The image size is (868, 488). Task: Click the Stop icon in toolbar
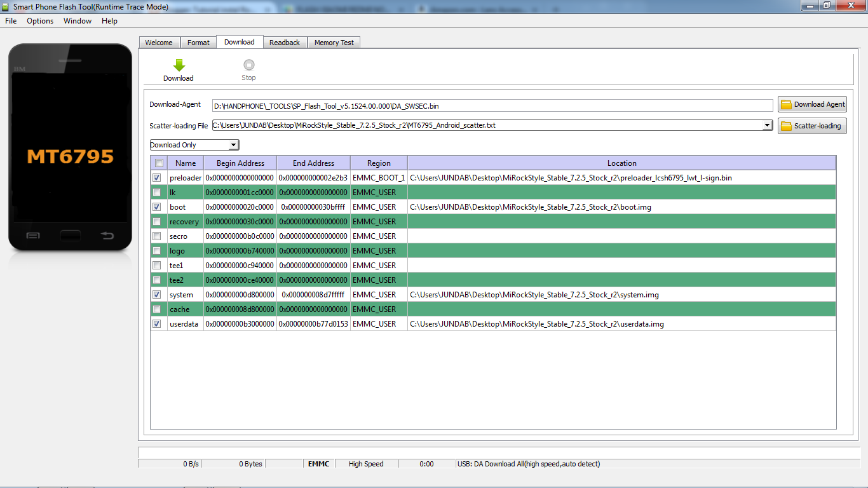pyautogui.click(x=248, y=65)
